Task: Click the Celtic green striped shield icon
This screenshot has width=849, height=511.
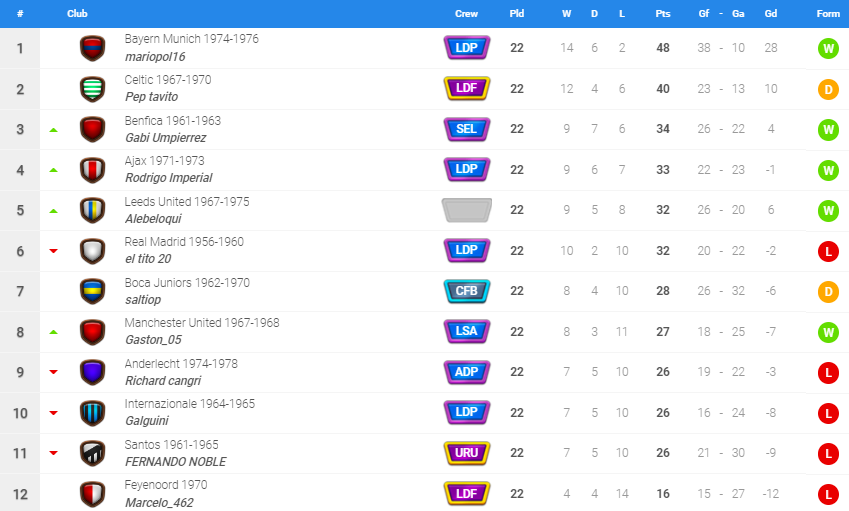Action: click(x=93, y=89)
